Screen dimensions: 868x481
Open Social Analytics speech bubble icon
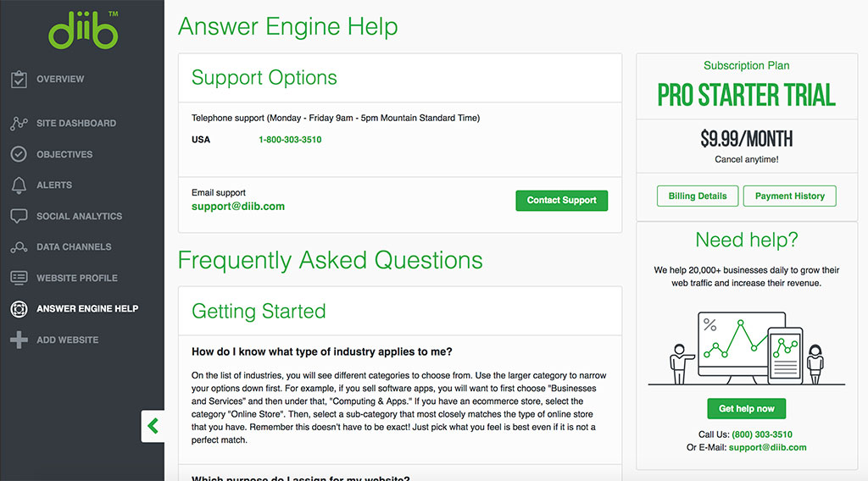coord(19,216)
